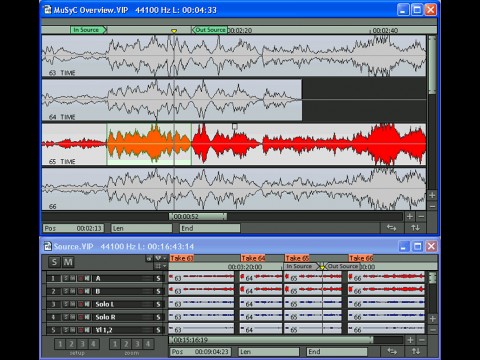Viewport: 480px width, 360px height.
Task: Click Out Source marker in MuSyC Overview
Action: point(210,30)
